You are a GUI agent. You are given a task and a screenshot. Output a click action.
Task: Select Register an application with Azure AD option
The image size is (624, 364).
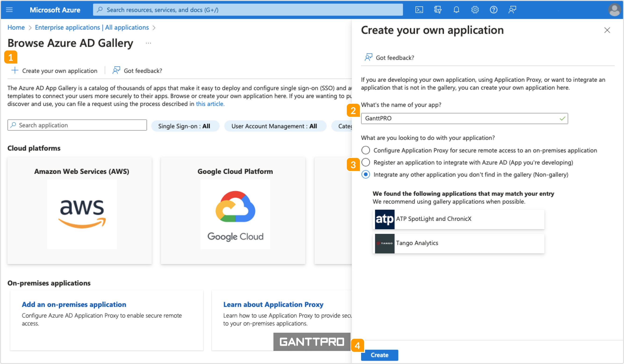(366, 162)
